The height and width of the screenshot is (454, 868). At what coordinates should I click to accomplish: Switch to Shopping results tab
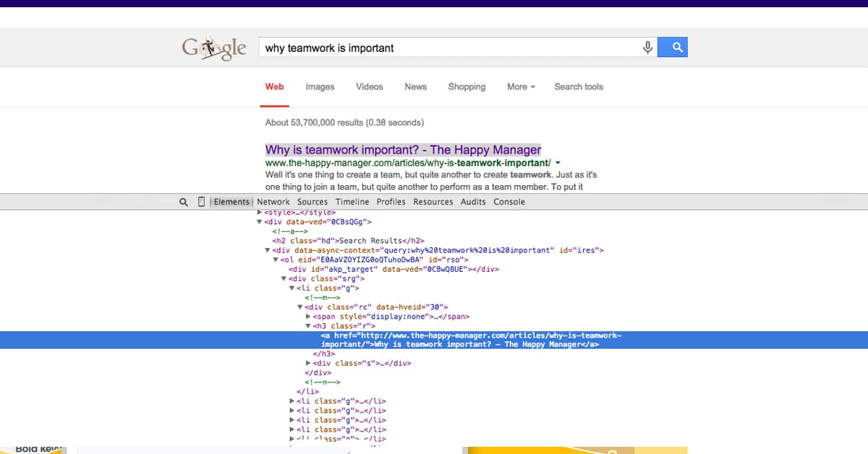click(467, 87)
